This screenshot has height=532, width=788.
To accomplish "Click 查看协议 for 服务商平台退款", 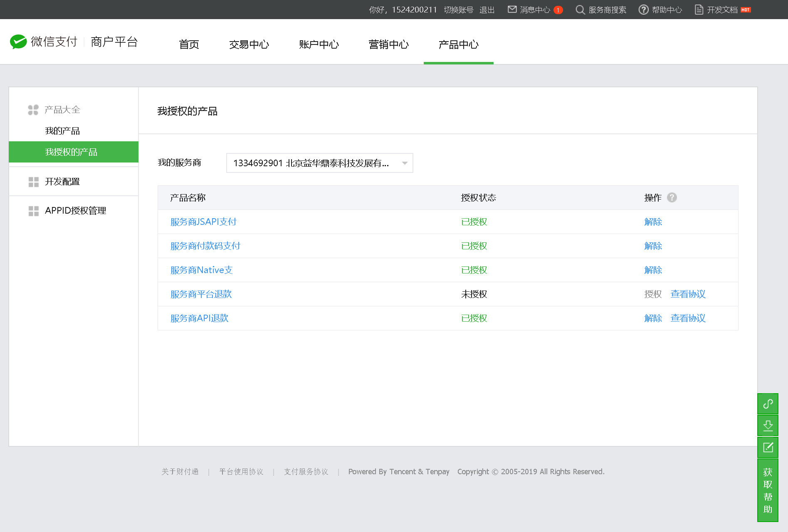I will (x=688, y=294).
